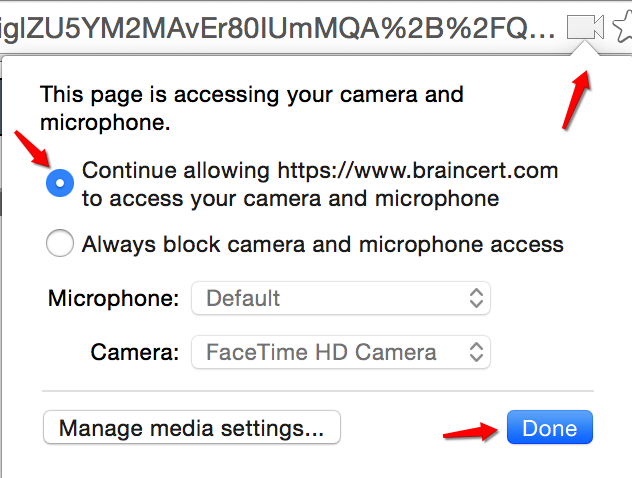Viewport: 632px width, 478px height.
Task: Open the Camera dropdown menu
Action: click(x=341, y=352)
